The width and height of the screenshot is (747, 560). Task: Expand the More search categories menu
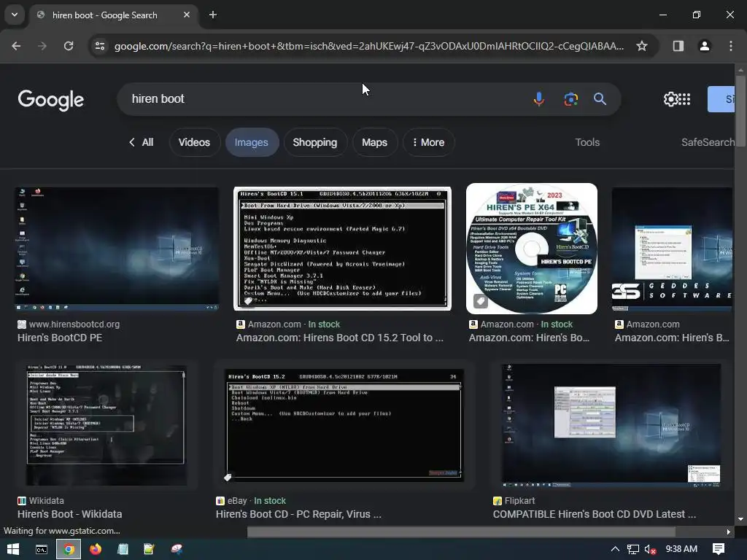click(x=428, y=142)
